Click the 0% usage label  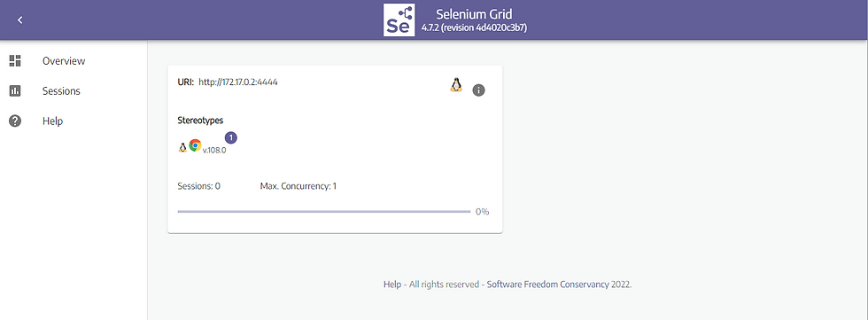pyautogui.click(x=482, y=212)
